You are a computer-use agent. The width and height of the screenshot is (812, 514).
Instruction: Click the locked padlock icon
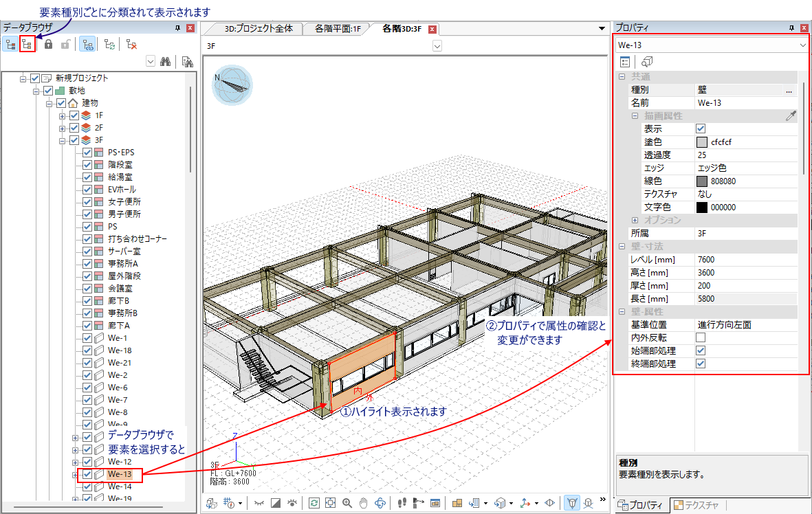click(49, 45)
